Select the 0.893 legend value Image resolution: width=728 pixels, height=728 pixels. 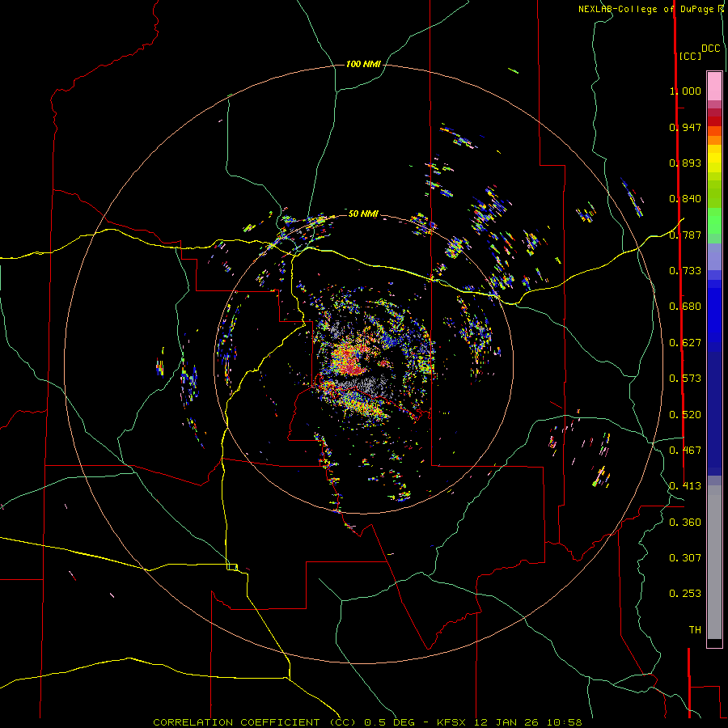tap(685, 163)
